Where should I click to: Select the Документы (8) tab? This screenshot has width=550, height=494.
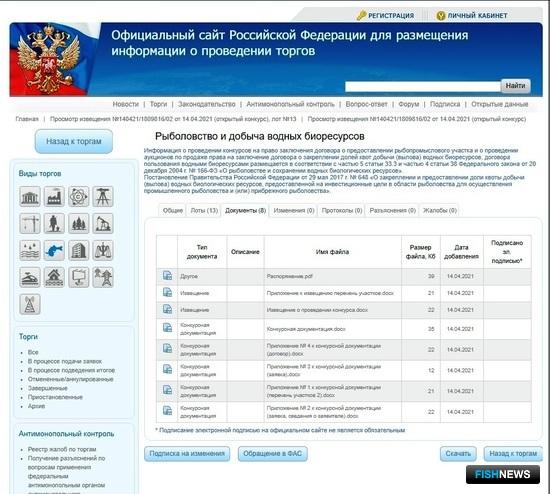(245, 211)
